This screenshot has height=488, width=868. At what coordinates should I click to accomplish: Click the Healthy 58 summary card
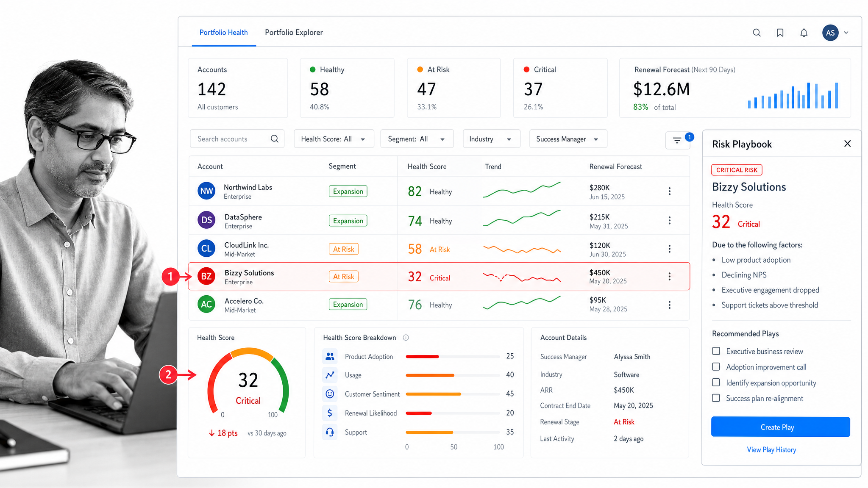(347, 88)
